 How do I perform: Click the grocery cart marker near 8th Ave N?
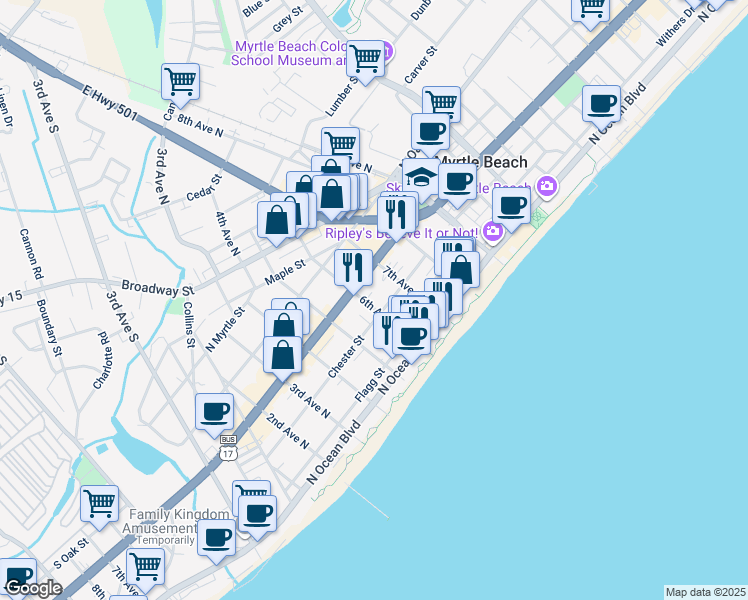[180, 80]
